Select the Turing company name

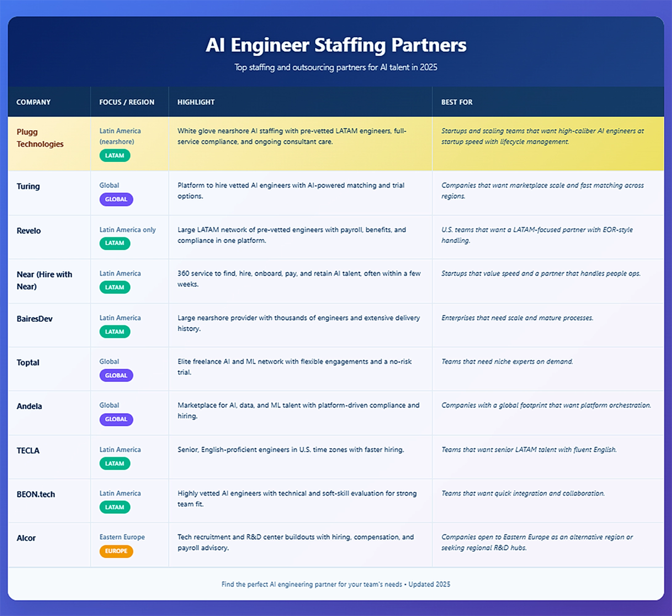(28, 186)
